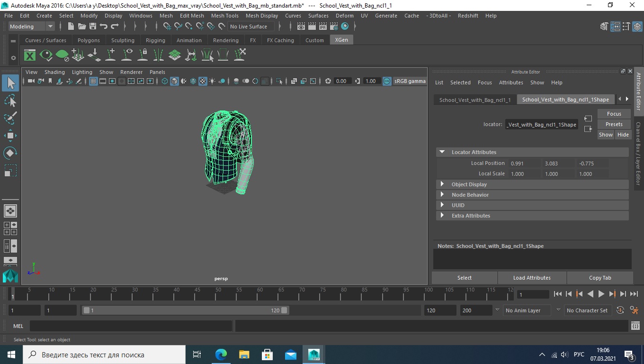Image resolution: width=644 pixels, height=364 pixels.
Task: Toggle snap to grids magnet icon
Action: point(167,27)
